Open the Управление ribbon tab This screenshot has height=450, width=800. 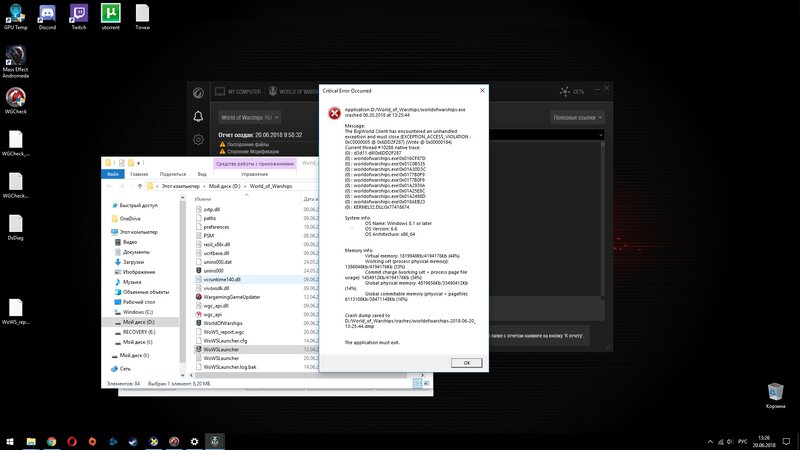coord(254,174)
